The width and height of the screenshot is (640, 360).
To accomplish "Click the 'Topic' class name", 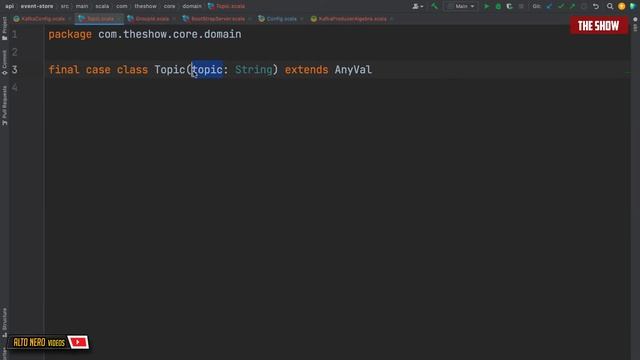I will pyautogui.click(x=170, y=70).
